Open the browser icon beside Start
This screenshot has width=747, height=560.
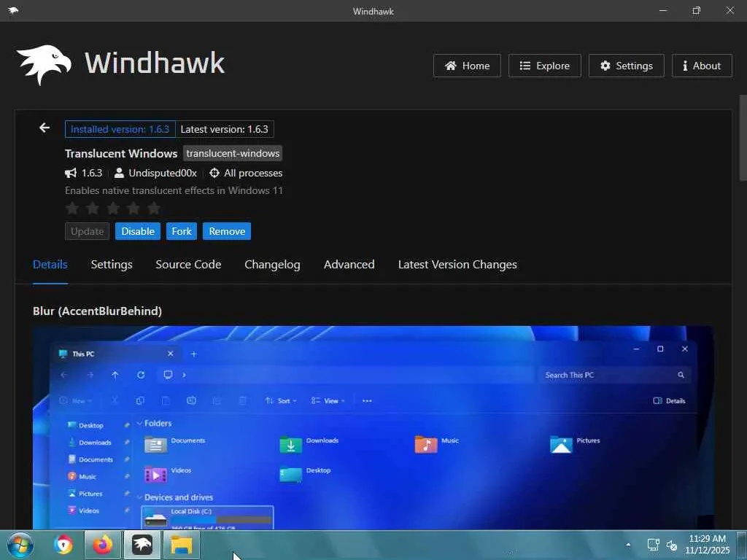click(x=63, y=545)
